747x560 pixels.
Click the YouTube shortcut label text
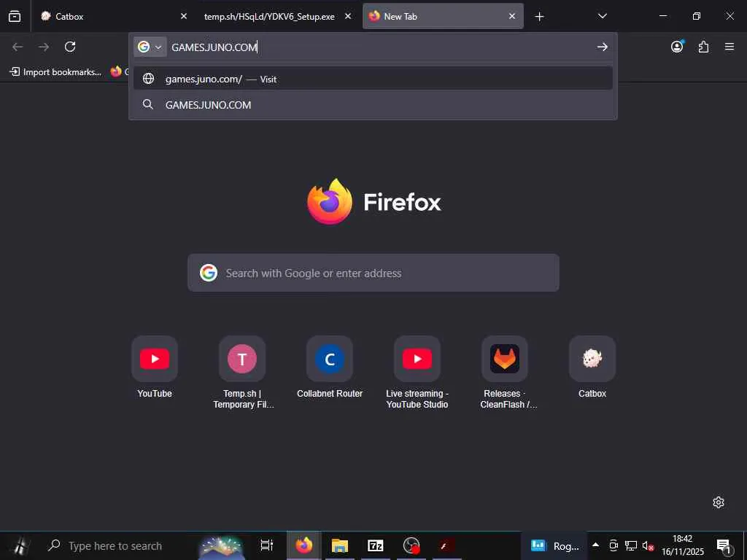[155, 393]
